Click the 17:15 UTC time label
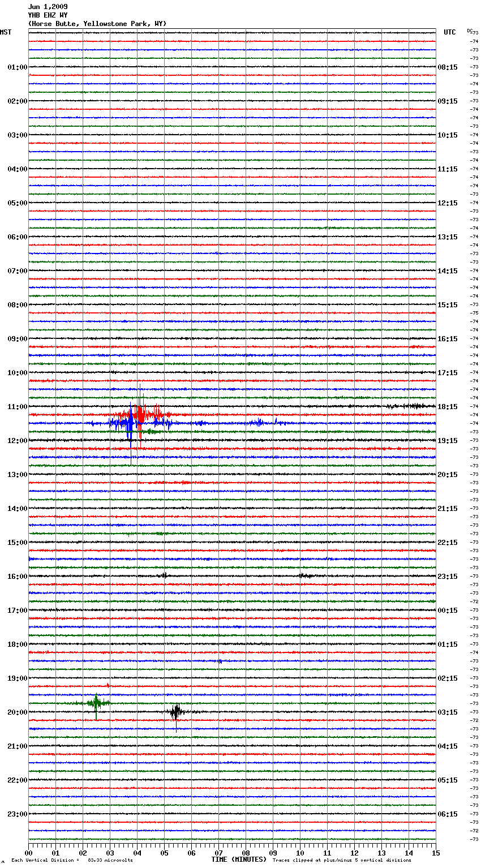 tap(448, 373)
